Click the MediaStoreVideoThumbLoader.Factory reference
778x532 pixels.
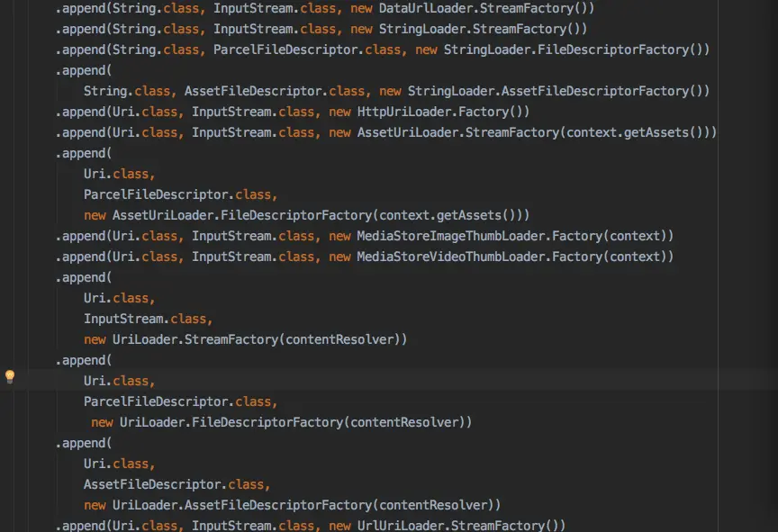pos(479,257)
